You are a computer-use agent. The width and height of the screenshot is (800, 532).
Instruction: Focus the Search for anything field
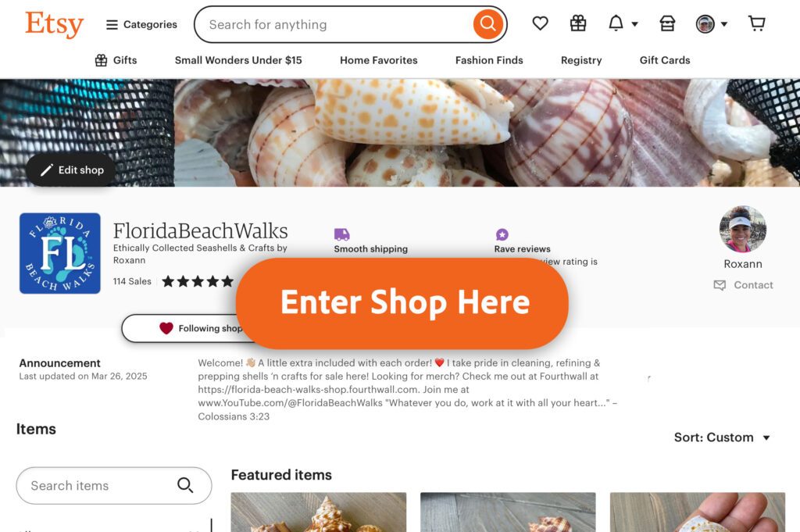click(x=337, y=24)
